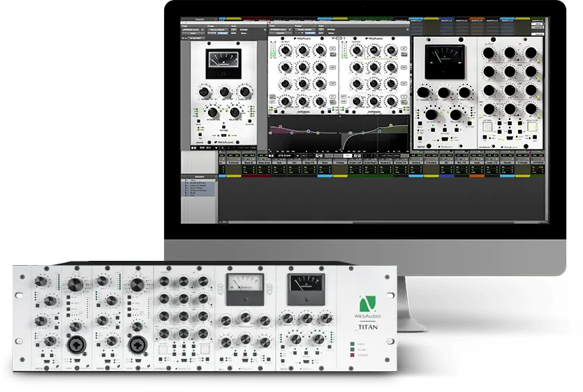Screen dimensions: 583x392
Task: Toggle SC Filter button in right-side Dione plugin
Action: [470, 123]
